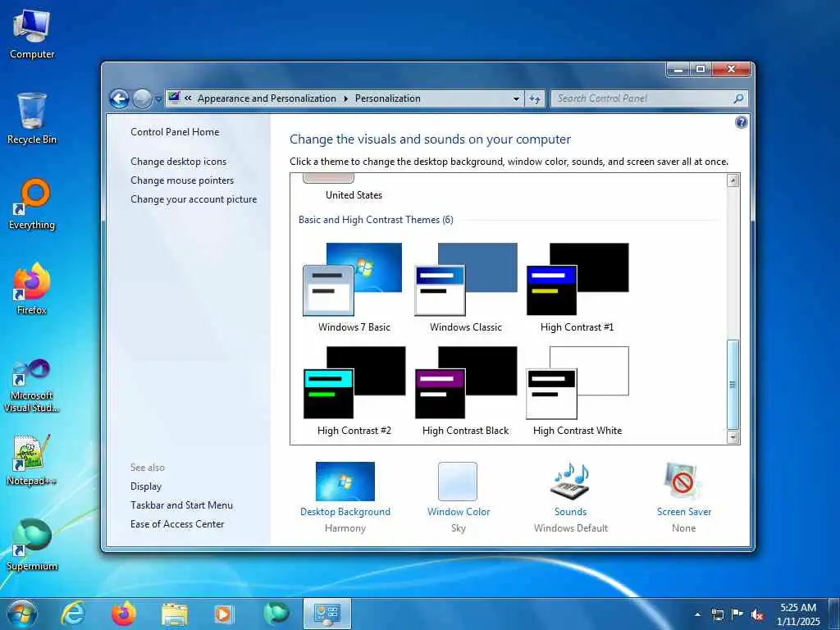Screen dimensions: 840x630
Task: Open the Action Center flag icon
Action: pos(737,614)
